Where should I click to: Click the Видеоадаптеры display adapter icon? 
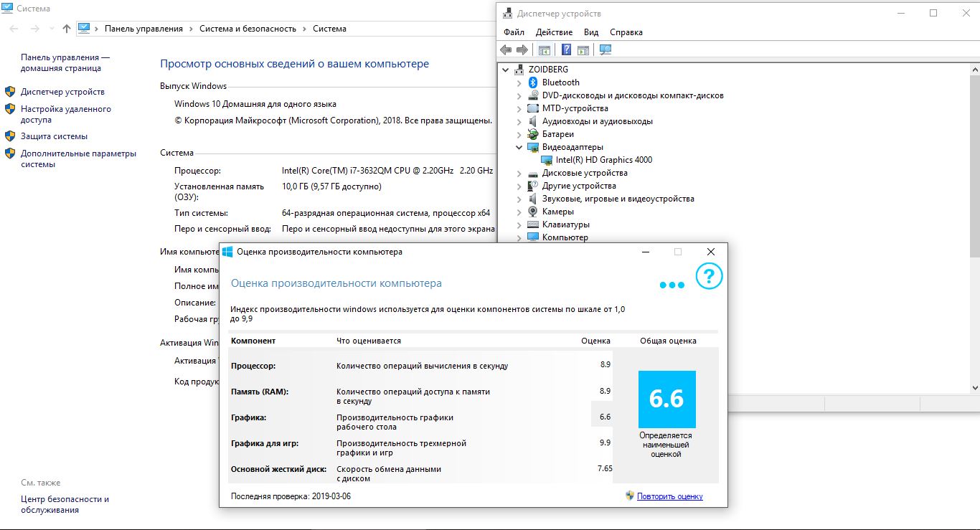(x=533, y=147)
